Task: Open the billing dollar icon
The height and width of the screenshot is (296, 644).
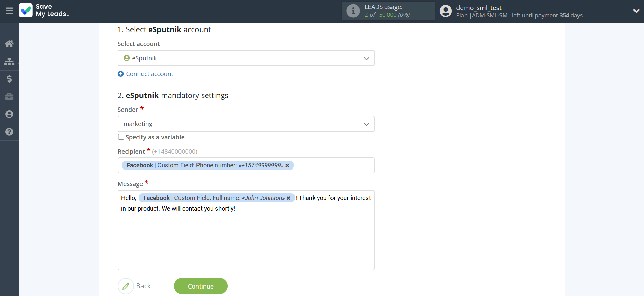Action: click(9, 79)
